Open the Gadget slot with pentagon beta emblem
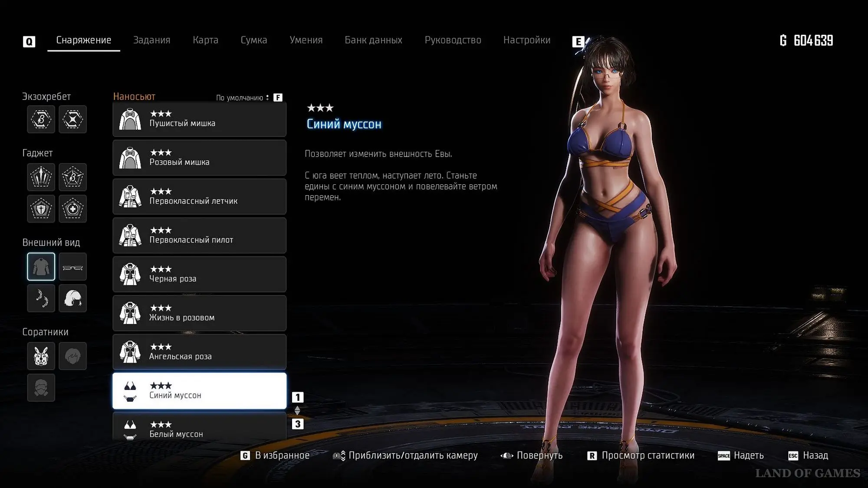 (72, 177)
